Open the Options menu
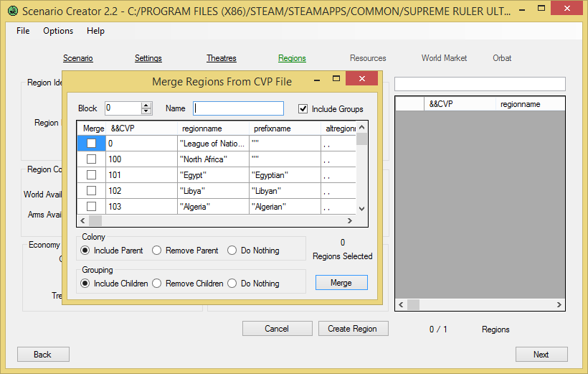This screenshot has height=374, width=588. pyautogui.click(x=58, y=31)
